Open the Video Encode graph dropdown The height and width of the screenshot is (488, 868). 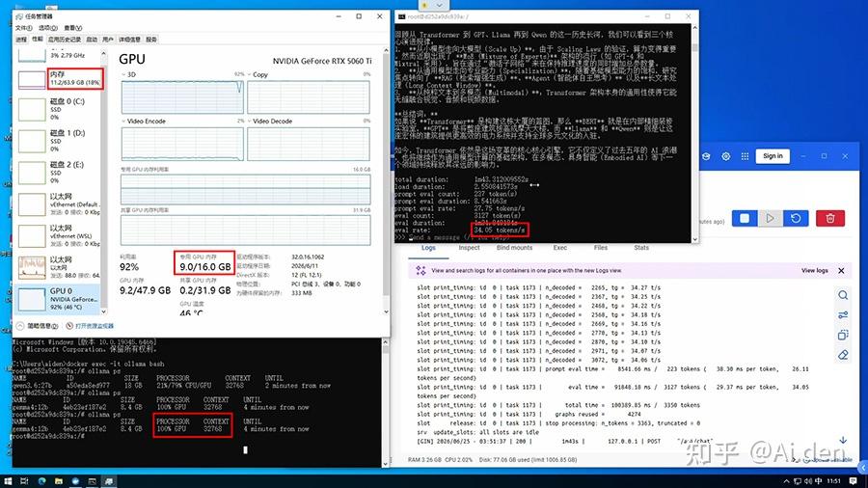point(123,122)
